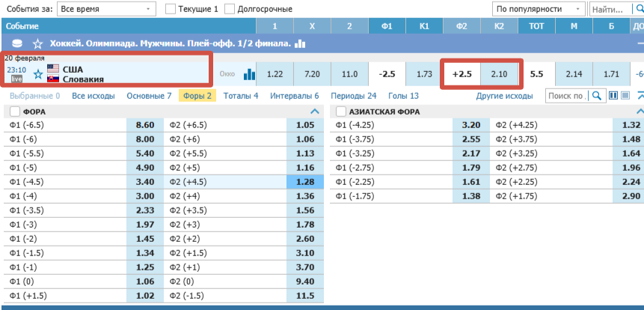This screenshot has height=310, width=644.
Task: Toggle the Текущие 1 checkbox
Action: [171, 9]
